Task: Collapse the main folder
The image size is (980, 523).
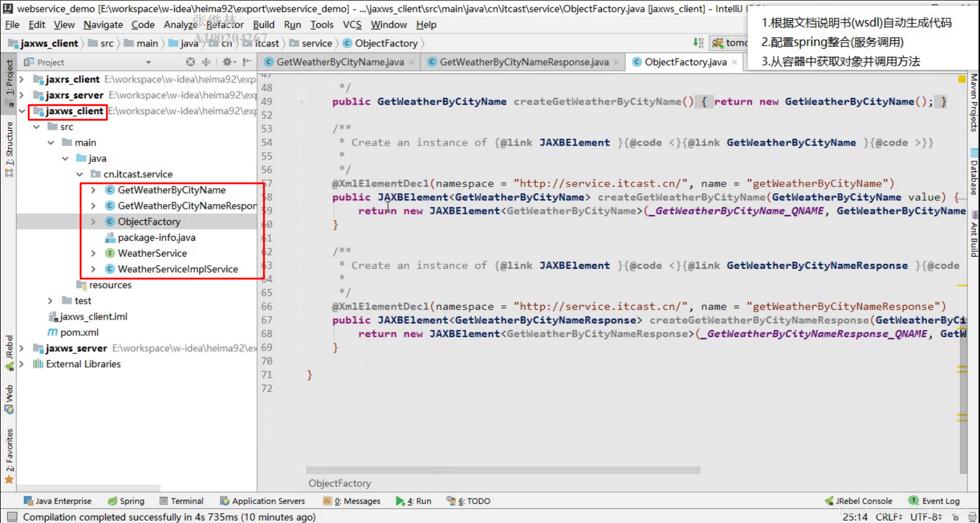Action: click(51, 142)
